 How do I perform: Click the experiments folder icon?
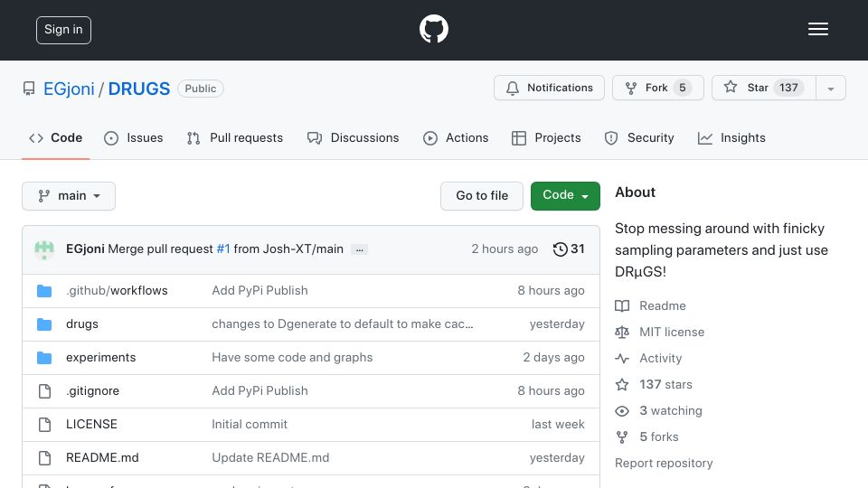44,358
